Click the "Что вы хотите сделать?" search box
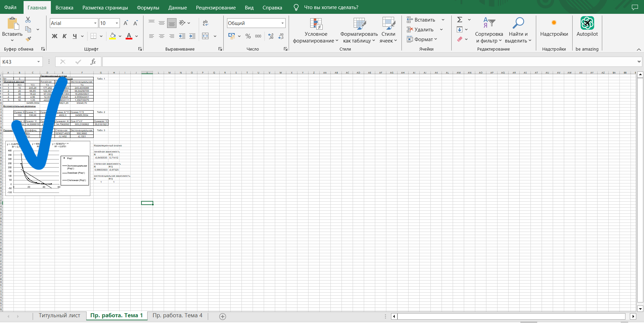 [x=331, y=7]
